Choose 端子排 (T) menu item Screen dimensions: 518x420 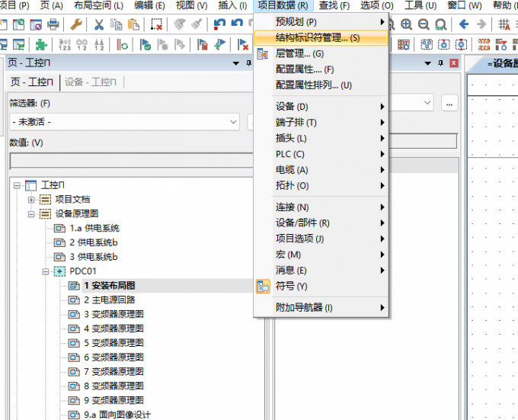pos(321,122)
